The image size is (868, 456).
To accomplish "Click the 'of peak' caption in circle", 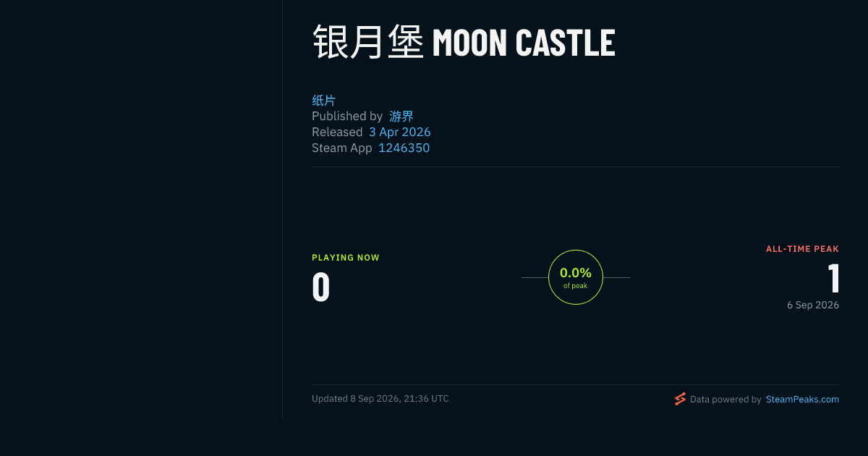I will (x=576, y=286).
